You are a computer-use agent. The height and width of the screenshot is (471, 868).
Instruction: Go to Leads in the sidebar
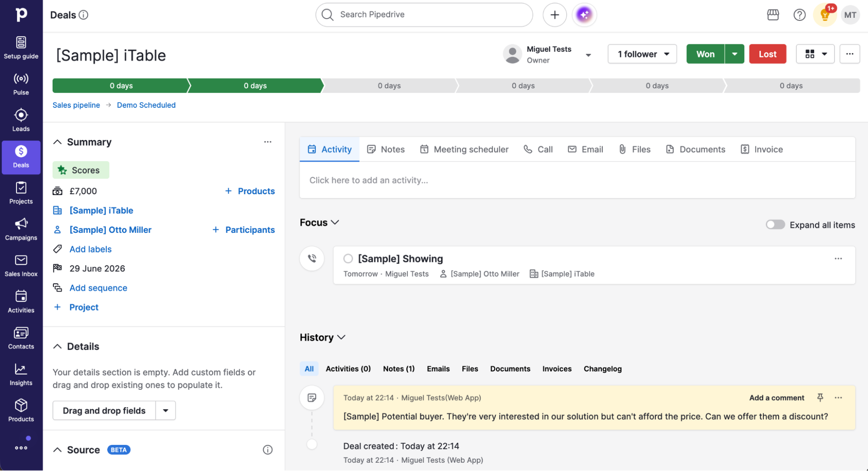[x=21, y=120]
